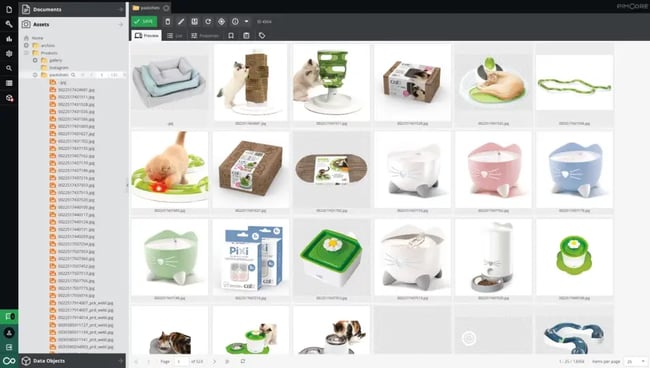This screenshot has height=368, width=650.
Task: Open the file menu icon in the left sidebar
Action: 9,9
